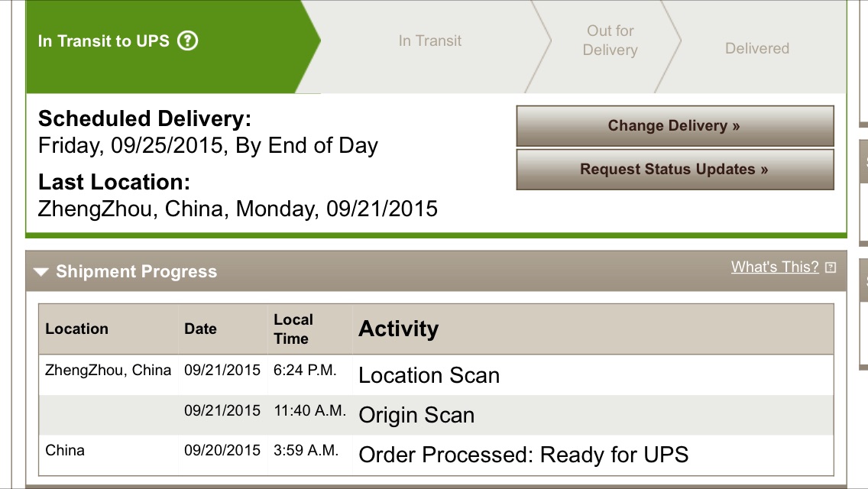Click the Location column header
This screenshot has height=489, width=868.
pos(76,329)
